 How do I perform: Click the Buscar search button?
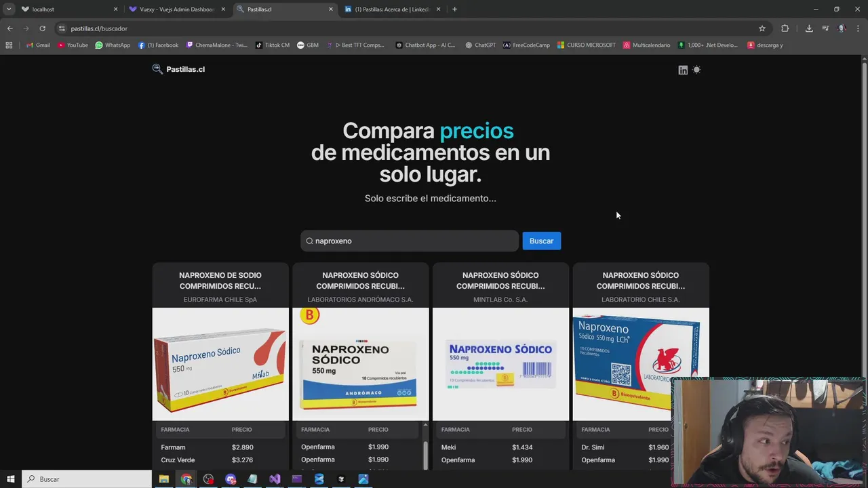pos(541,241)
